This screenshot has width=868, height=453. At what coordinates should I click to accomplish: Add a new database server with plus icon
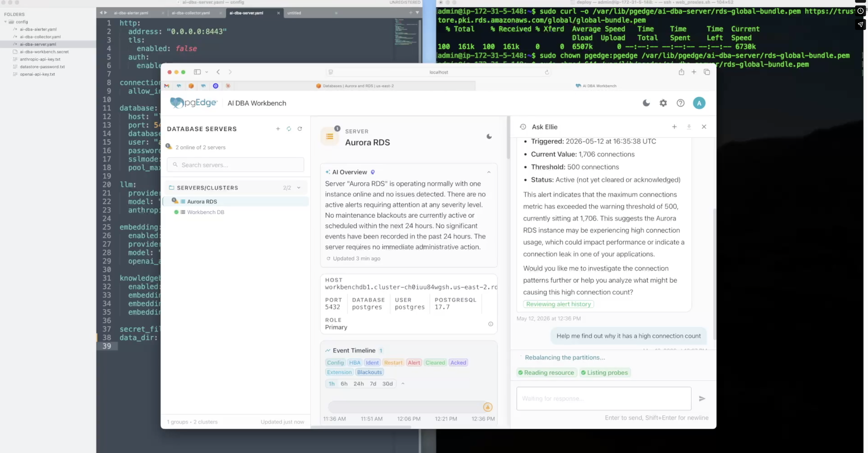tap(278, 129)
